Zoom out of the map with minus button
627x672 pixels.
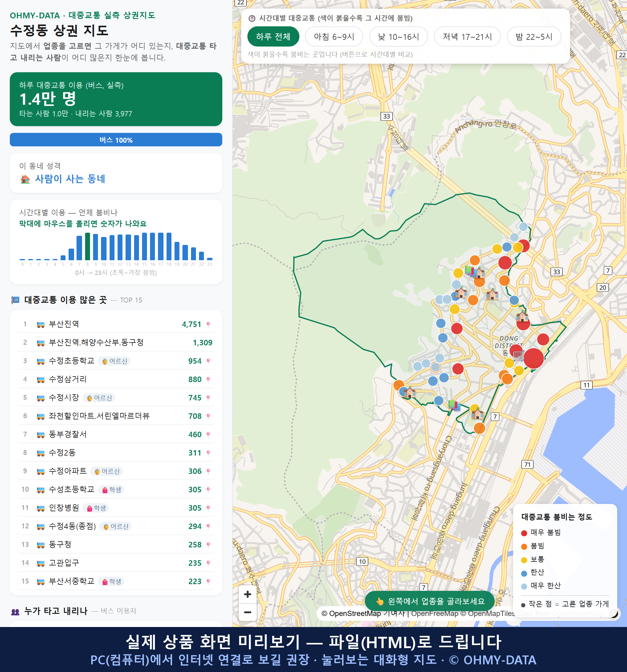247,612
